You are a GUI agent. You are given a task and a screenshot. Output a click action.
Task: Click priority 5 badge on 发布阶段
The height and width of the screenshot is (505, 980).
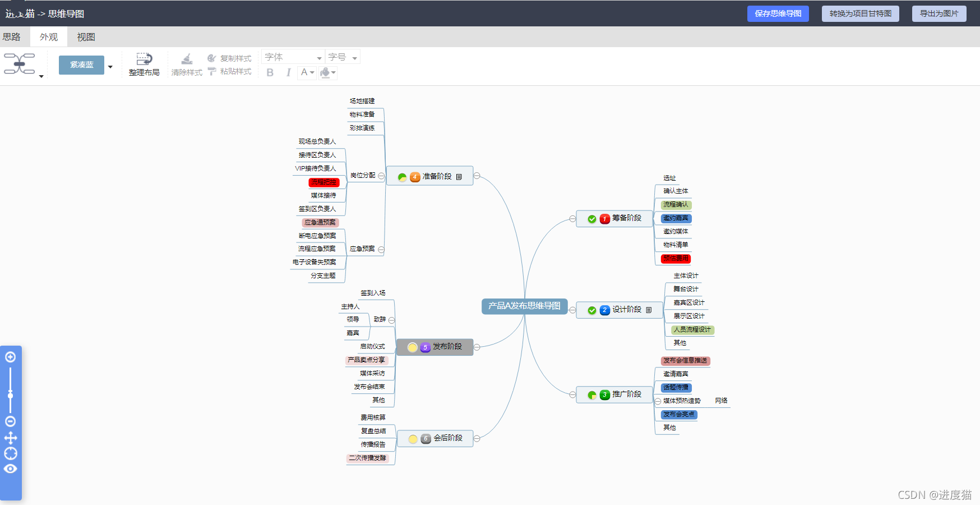point(425,347)
